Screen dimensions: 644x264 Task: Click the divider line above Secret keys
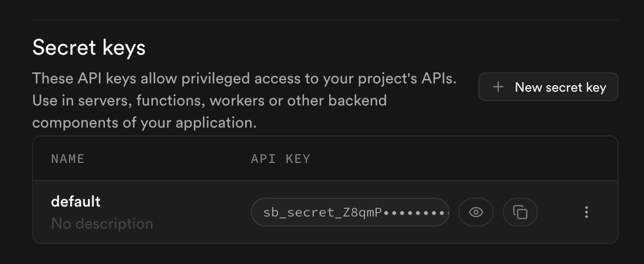coord(325,20)
